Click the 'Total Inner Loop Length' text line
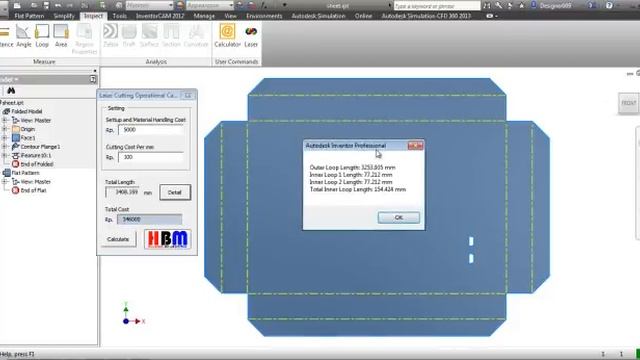This screenshot has width=640, height=360. point(358,189)
